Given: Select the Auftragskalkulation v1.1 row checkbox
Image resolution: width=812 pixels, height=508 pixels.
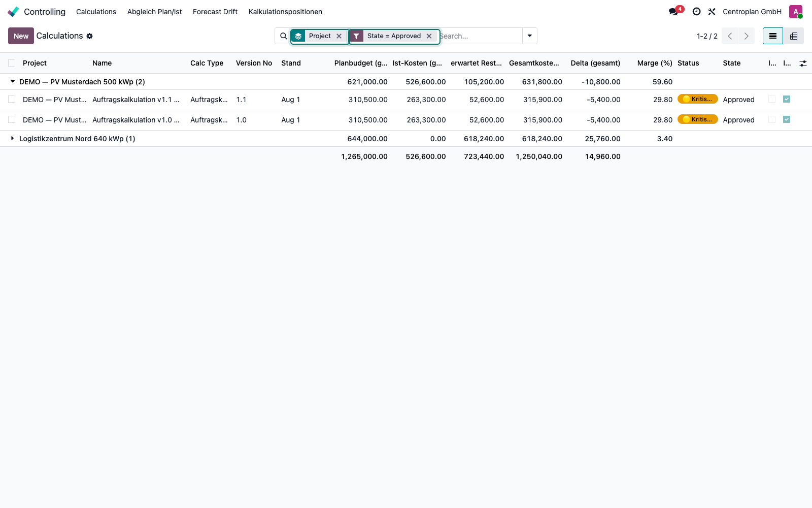Looking at the screenshot, I should pyautogui.click(x=12, y=99).
